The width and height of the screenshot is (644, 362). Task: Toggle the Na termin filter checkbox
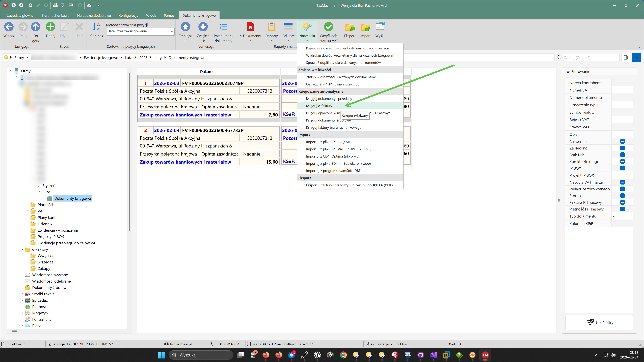[622, 141]
